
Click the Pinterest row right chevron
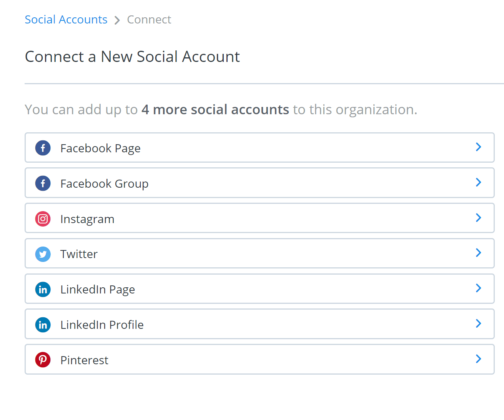[478, 359]
